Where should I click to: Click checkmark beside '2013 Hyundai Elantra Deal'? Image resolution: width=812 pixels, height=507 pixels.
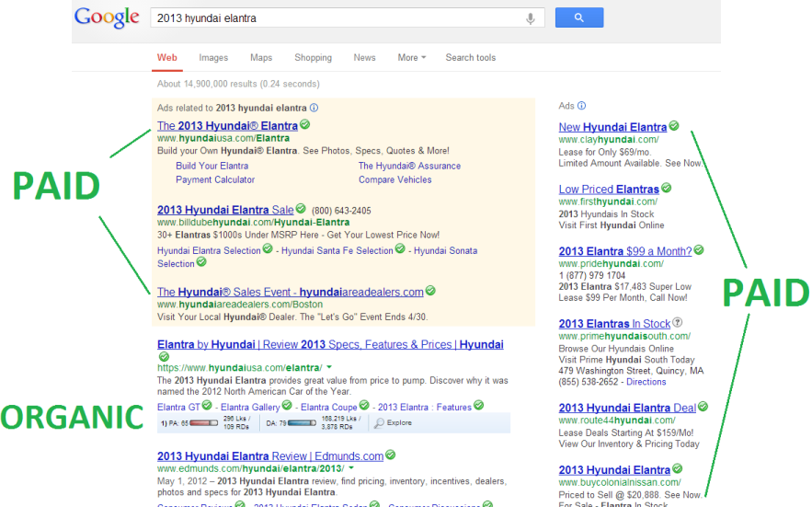pyautogui.click(x=703, y=407)
